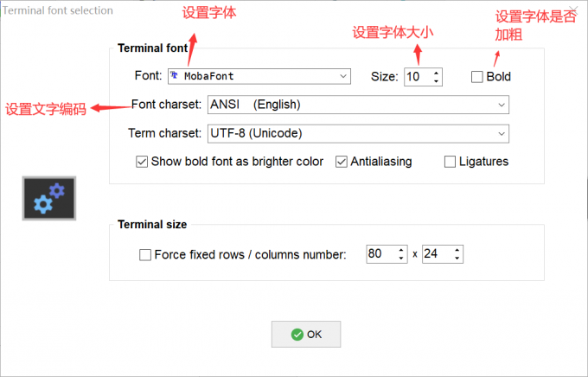
Task: Expand the Term charset UTF-8 dropdown
Action: click(x=358, y=133)
